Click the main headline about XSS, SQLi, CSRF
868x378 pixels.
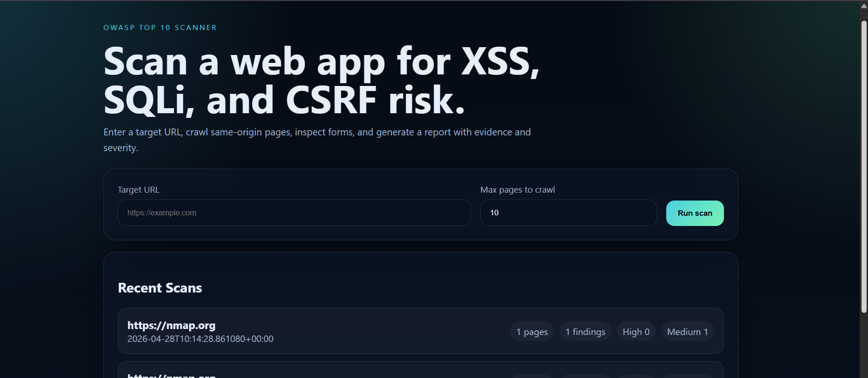tap(322, 80)
